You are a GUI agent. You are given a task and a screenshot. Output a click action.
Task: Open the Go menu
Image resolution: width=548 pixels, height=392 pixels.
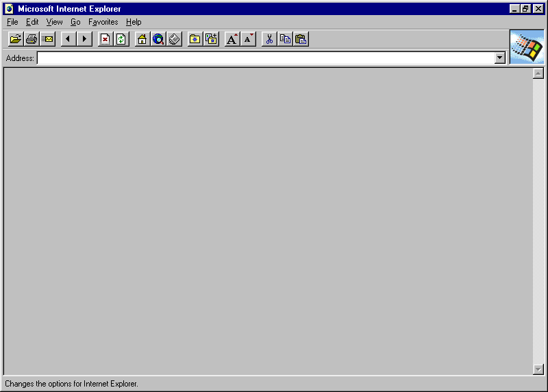tap(75, 22)
